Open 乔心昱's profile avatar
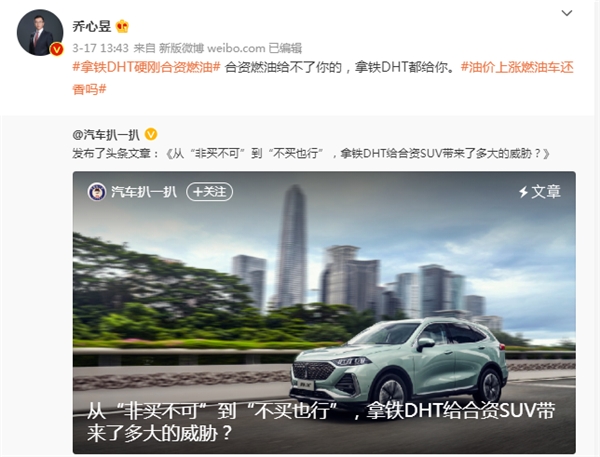Viewport: 600px width, 457px height. point(40,32)
